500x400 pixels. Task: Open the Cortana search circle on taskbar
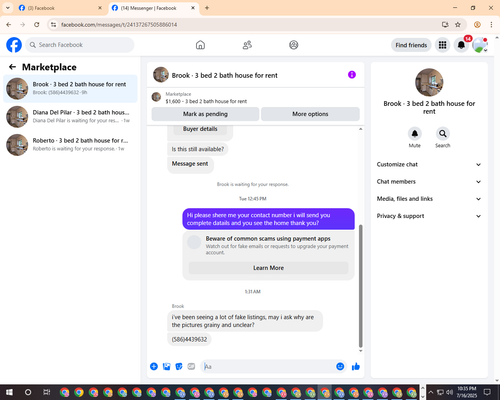(x=28, y=392)
